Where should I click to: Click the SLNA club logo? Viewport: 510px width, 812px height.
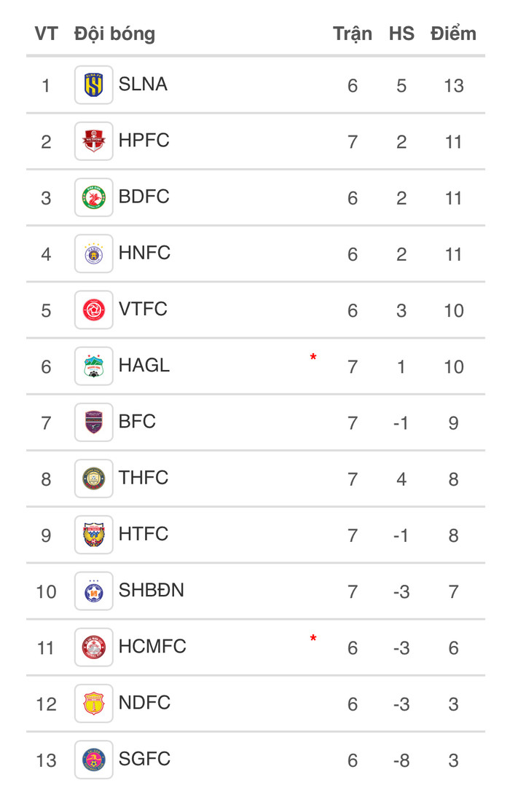pyautogui.click(x=93, y=85)
